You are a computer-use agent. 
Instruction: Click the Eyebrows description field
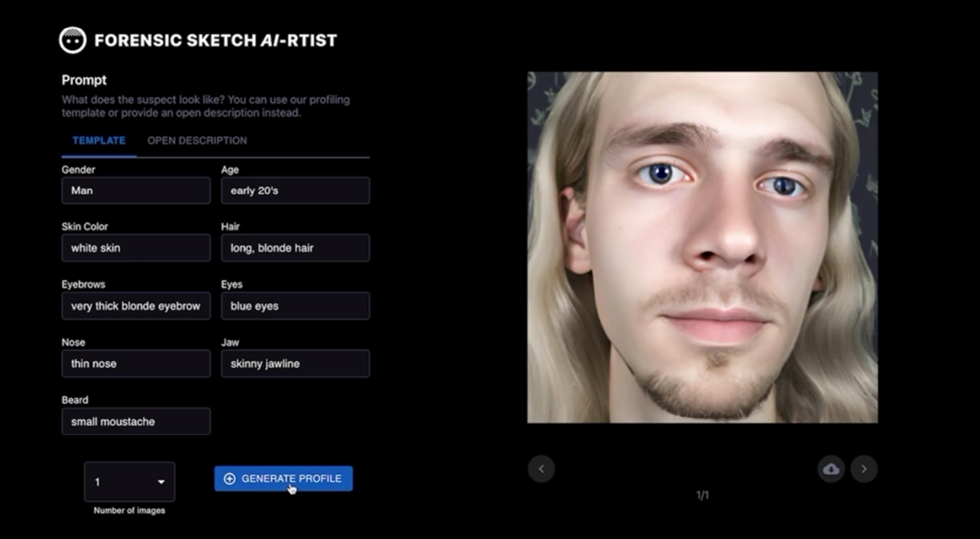coord(136,306)
